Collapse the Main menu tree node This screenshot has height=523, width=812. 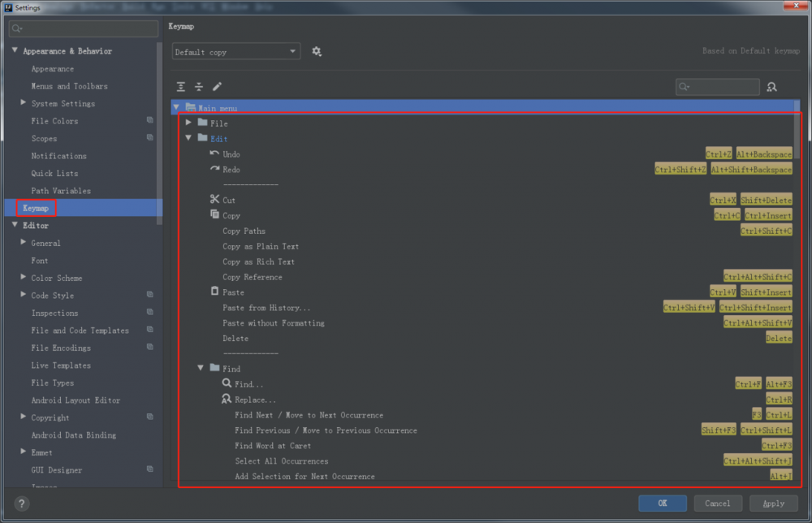176,107
